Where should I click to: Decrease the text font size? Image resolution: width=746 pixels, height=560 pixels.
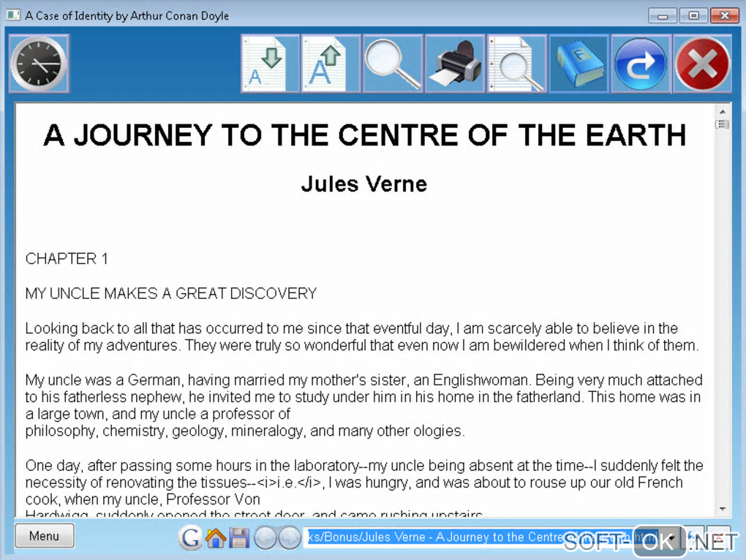pyautogui.click(x=270, y=63)
